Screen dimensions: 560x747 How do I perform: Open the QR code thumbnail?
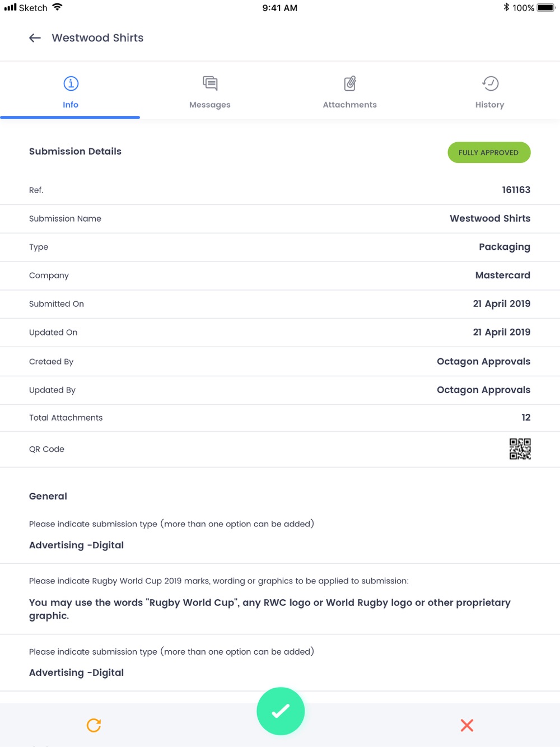(x=520, y=449)
